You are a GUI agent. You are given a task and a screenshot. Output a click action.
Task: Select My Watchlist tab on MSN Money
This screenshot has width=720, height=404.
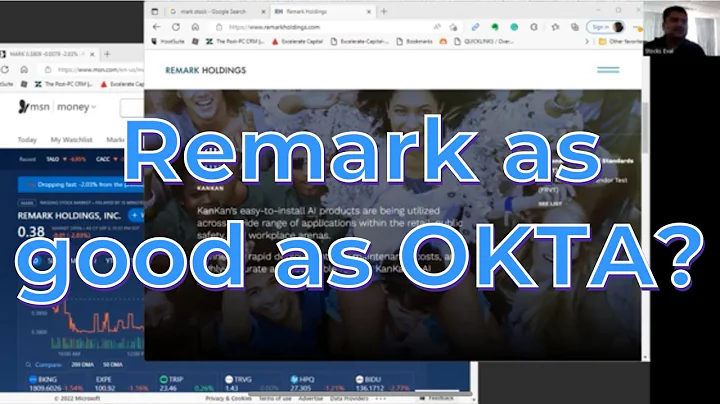click(72, 140)
